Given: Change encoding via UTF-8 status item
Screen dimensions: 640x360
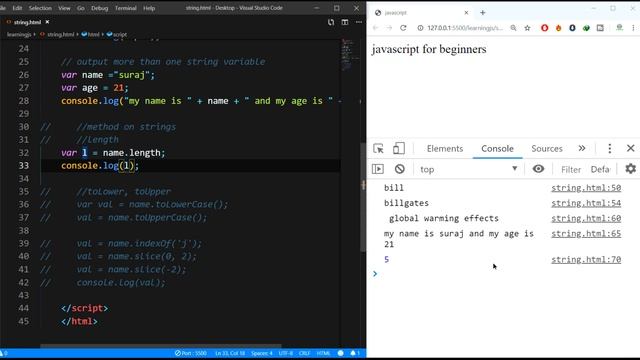Looking at the screenshot, I should [x=286, y=353].
